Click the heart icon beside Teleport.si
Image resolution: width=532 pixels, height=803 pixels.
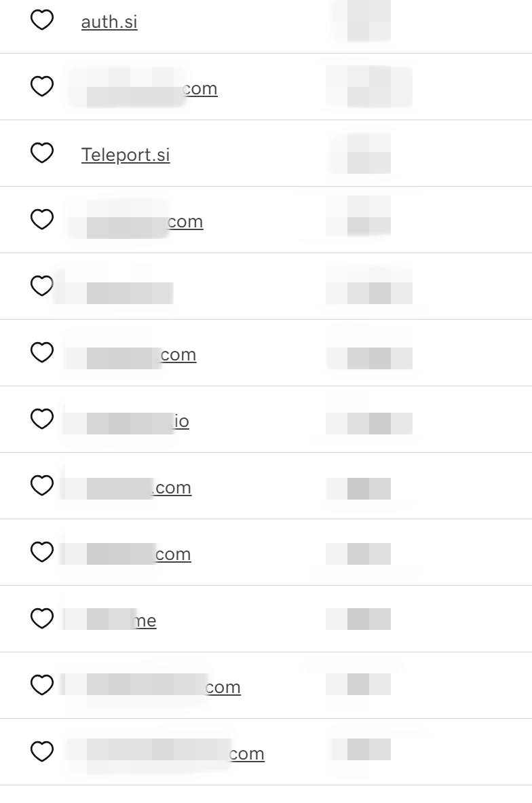(42, 153)
